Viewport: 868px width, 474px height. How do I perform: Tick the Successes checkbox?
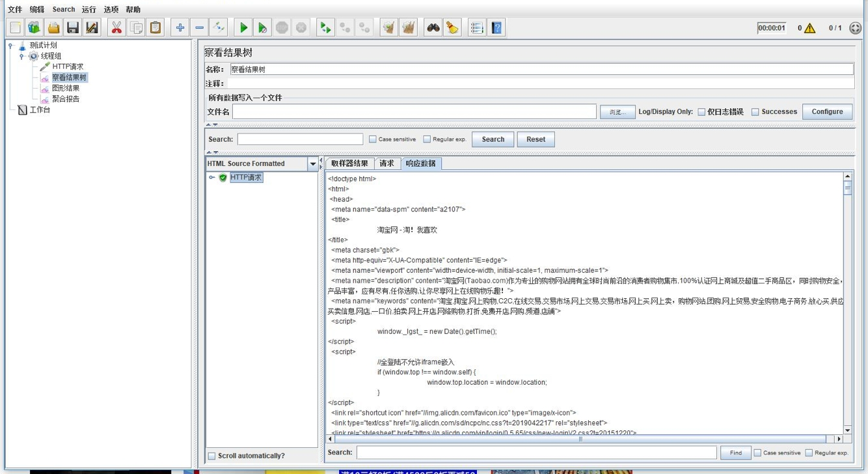755,112
